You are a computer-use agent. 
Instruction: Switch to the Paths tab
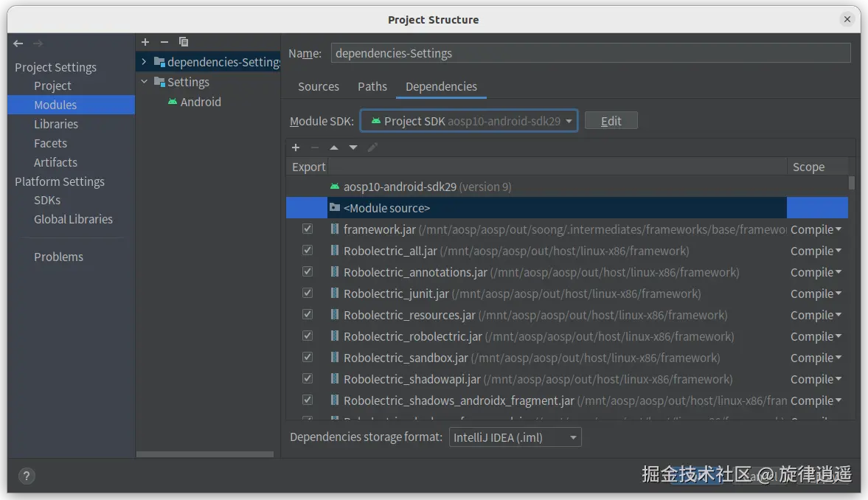point(372,86)
